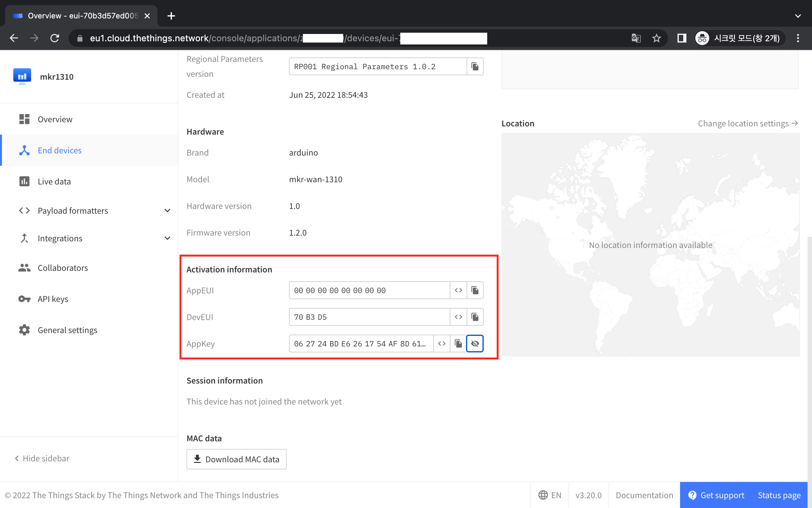Click 'Jun 25, 2022 18:54:43' created date

tap(328, 95)
